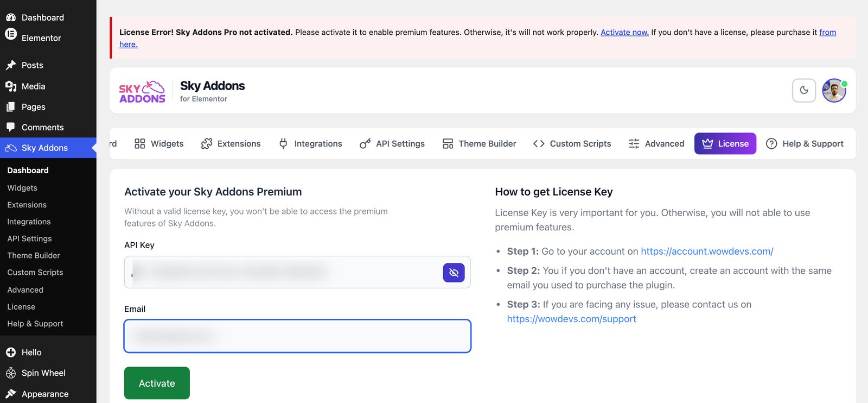Click the green Activate button
Screen dimensions: 868x403
click(x=157, y=383)
